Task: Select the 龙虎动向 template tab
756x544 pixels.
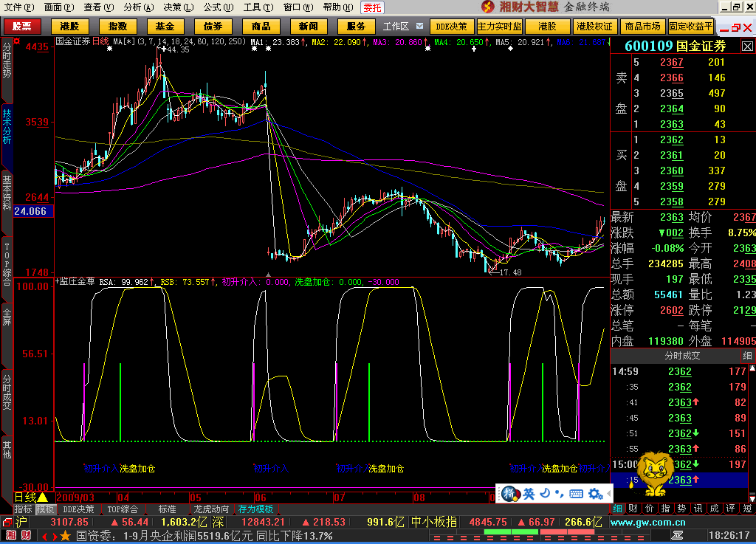Action: click(x=211, y=509)
